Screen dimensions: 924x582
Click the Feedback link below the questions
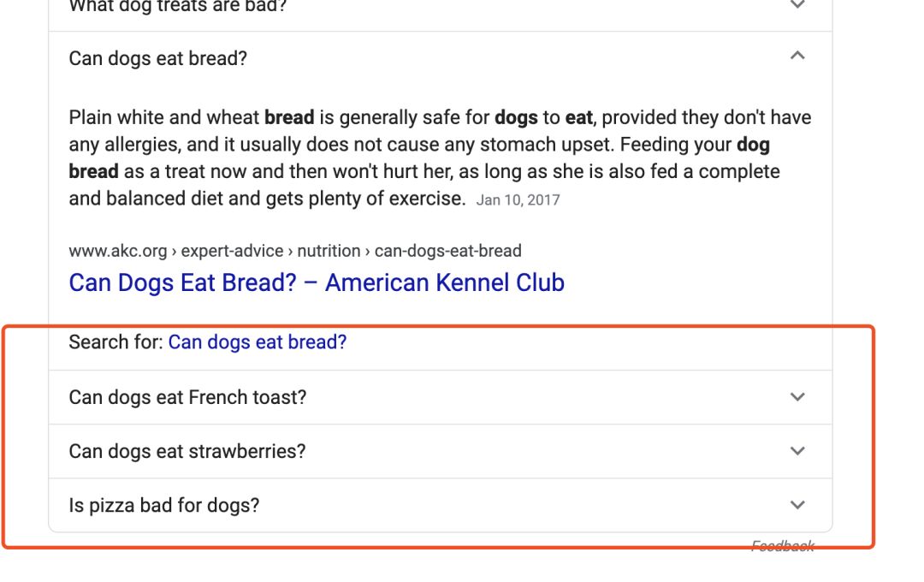pos(782,546)
